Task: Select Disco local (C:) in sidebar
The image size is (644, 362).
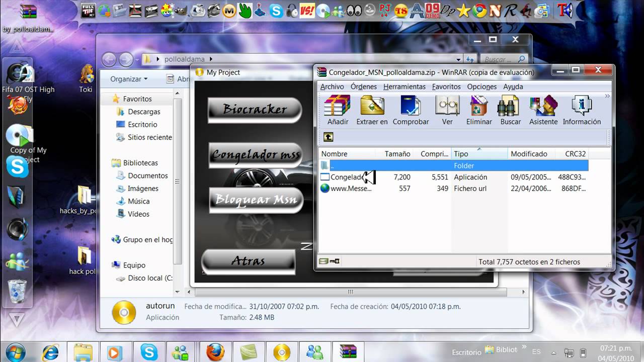Action: 144,278
